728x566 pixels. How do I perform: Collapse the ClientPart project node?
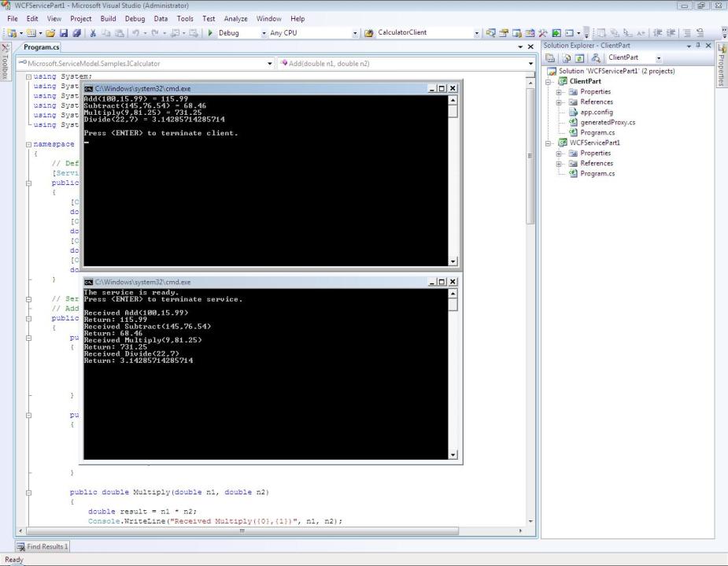tap(550, 81)
